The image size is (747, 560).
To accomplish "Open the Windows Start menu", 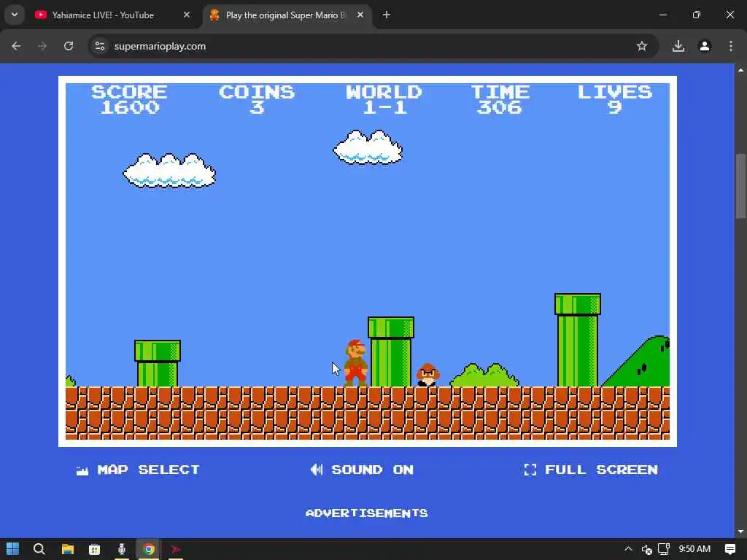I will coord(13,549).
